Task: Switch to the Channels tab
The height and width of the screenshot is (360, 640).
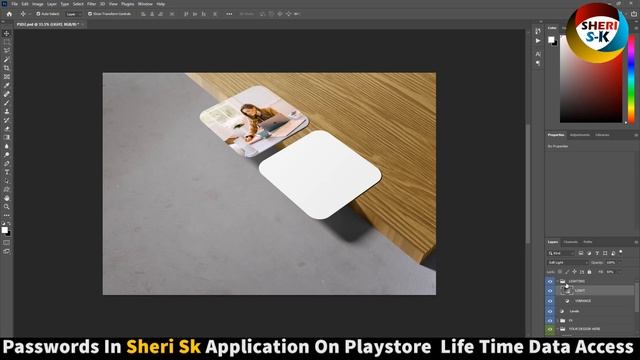Action: pos(571,242)
